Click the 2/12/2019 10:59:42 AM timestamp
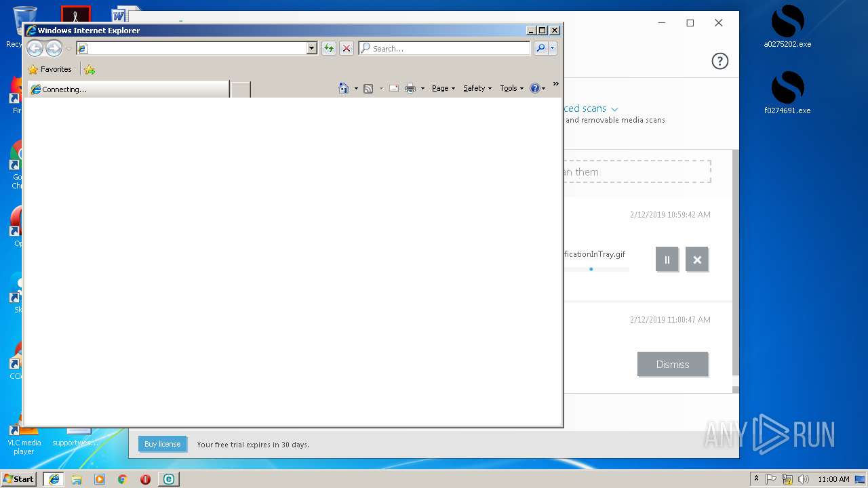Viewport: 868px width, 488px height. tap(670, 215)
